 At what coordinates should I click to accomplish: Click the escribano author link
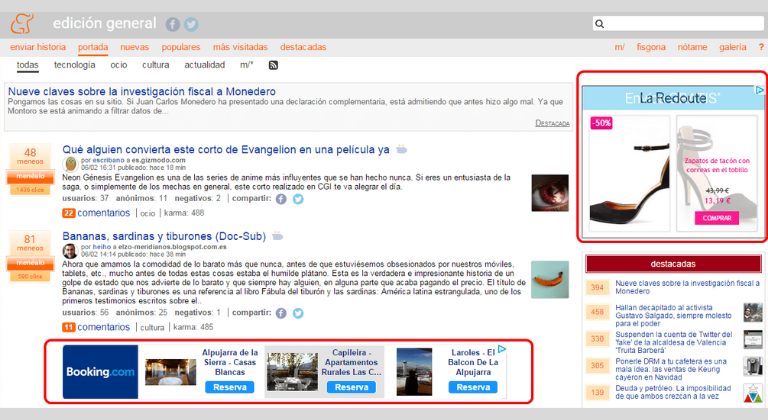click(109, 160)
